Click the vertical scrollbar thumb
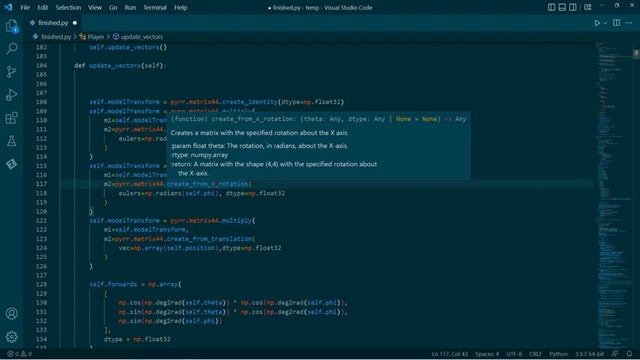The width and height of the screenshot is (640, 360). [x=636, y=54]
